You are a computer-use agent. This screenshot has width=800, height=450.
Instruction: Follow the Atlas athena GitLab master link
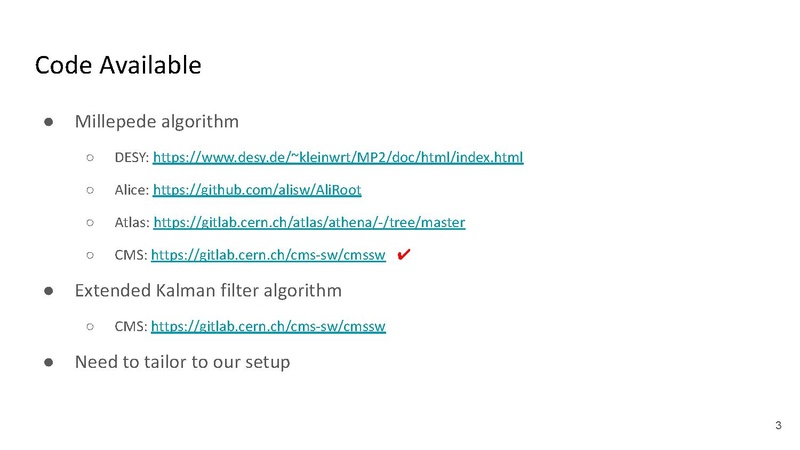[309, 222]
